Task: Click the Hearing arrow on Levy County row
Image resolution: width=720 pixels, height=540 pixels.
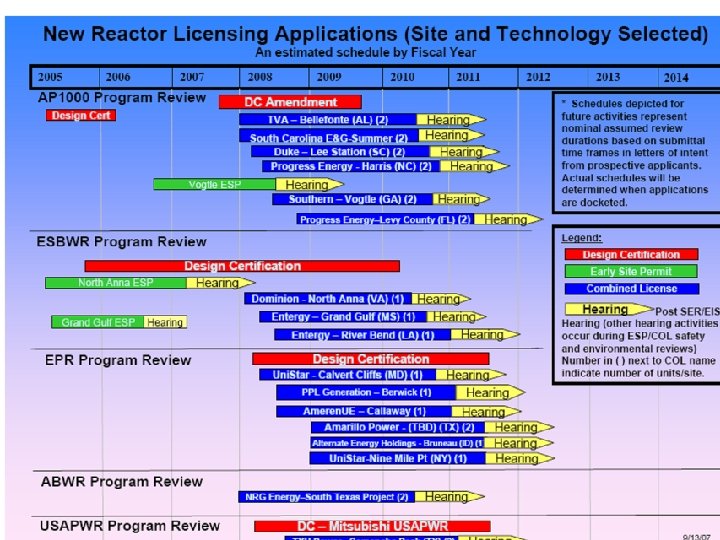Action: tap(508, 219)
